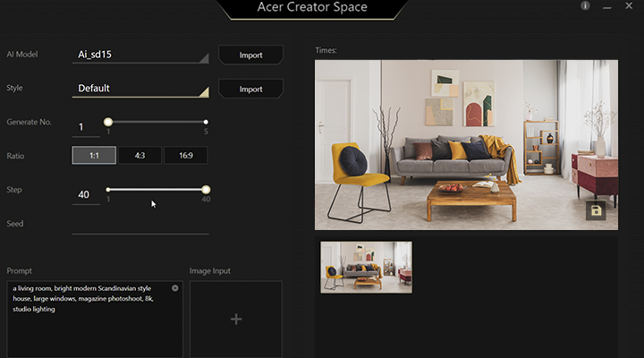Choose the 4:3 aspect ratio
The height and width of the screenshot is (358, 644).
click(x=140, y=156)
